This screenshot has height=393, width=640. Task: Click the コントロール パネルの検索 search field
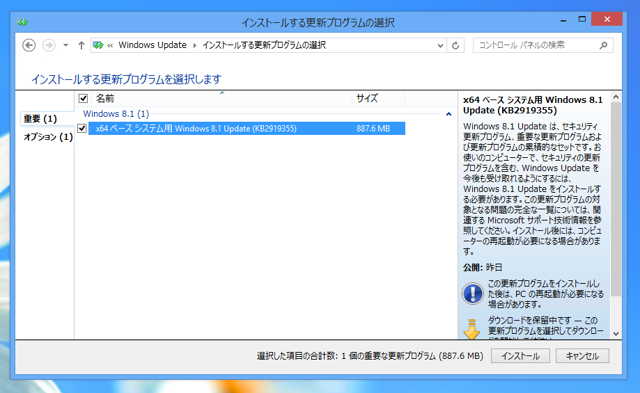pos(543,45)
